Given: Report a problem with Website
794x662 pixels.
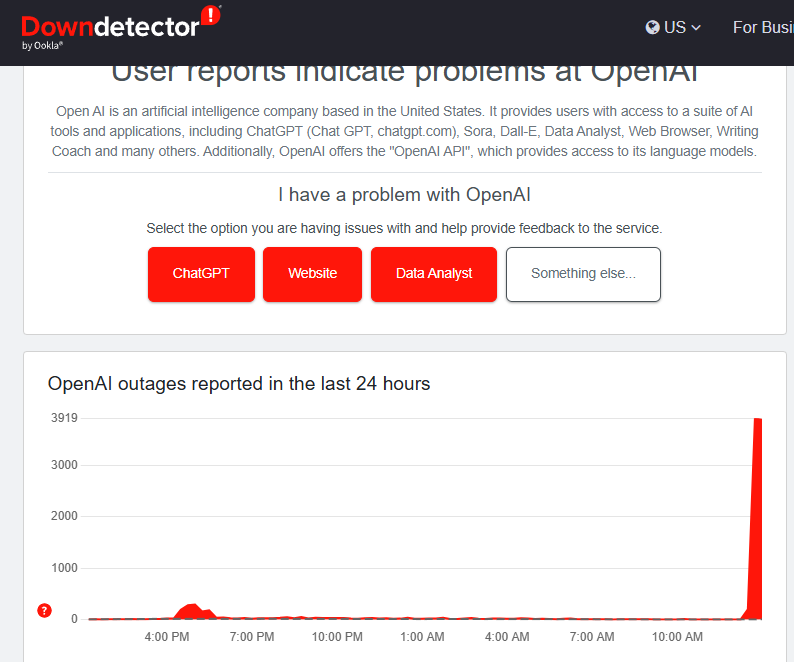Looking at the screenshot, I should [312, 274].
